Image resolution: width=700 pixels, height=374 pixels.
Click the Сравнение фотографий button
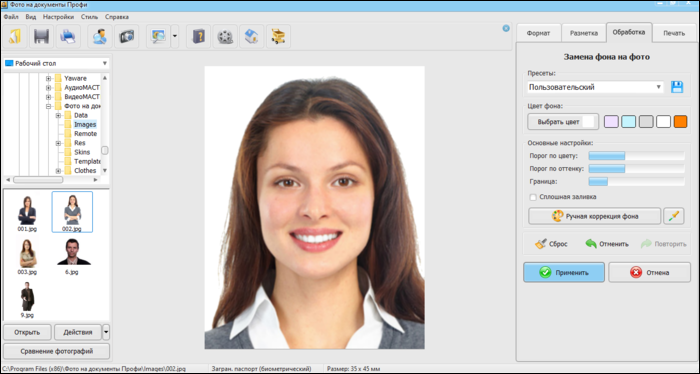[57, 351]
